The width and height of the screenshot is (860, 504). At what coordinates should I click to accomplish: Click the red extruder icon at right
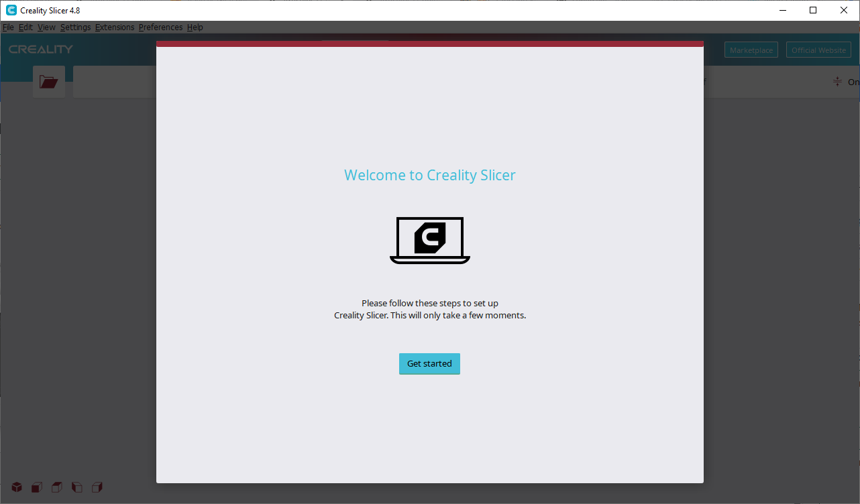click(x=837, y=82)
